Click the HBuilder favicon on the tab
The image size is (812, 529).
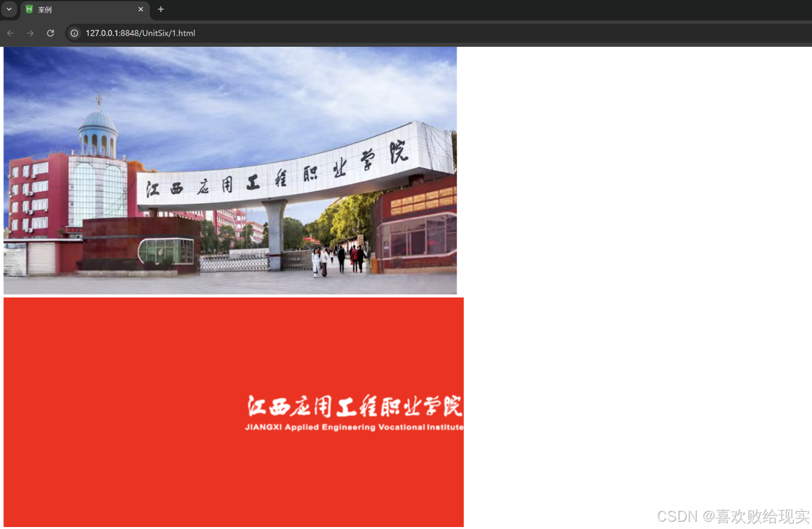coord(29,10)
